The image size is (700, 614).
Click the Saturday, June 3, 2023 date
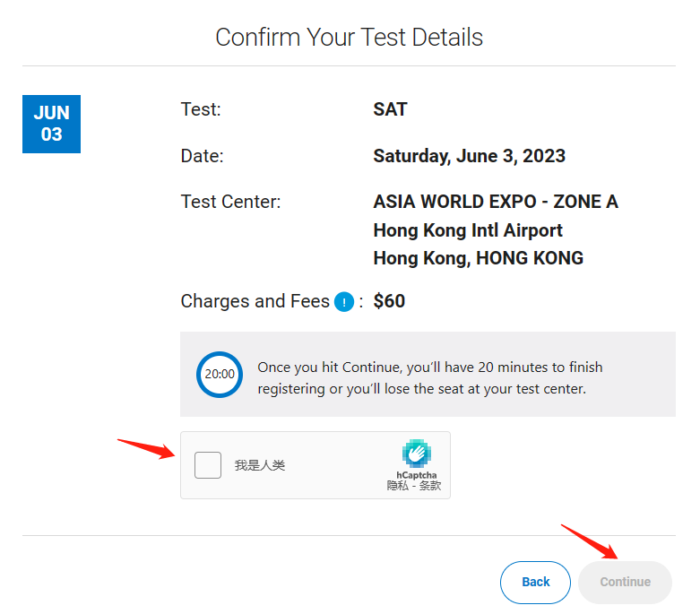tap(469, 156)
